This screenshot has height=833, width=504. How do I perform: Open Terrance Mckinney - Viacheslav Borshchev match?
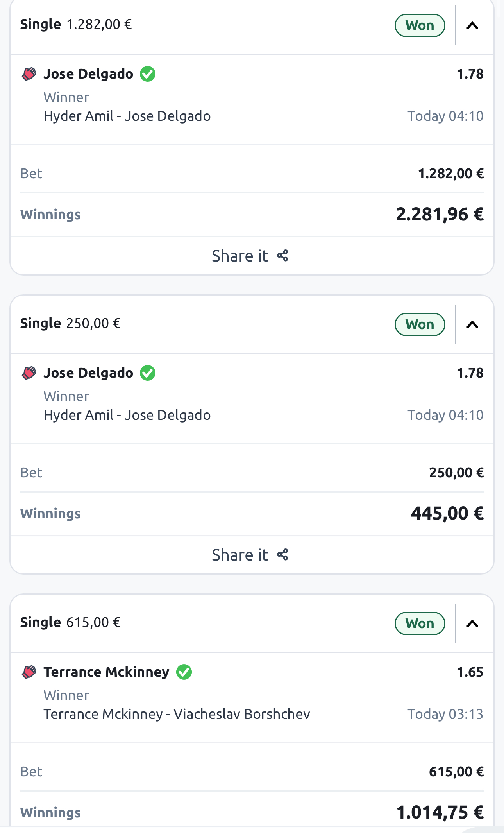tap(177, 714)
